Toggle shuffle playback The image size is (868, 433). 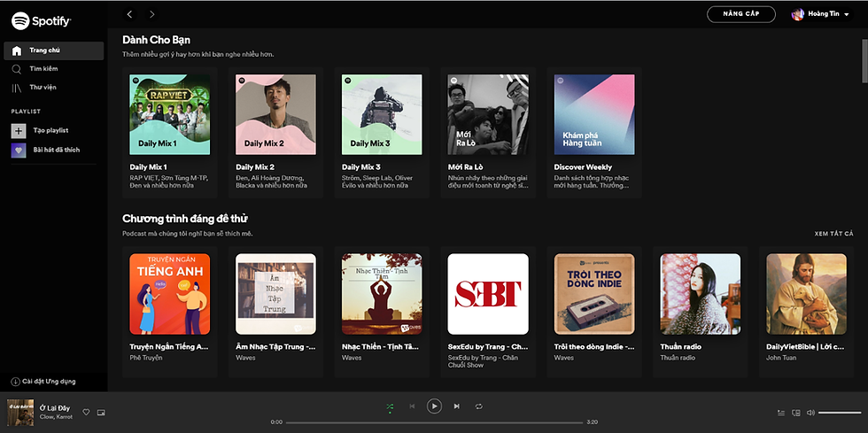[x=391, y=406]
